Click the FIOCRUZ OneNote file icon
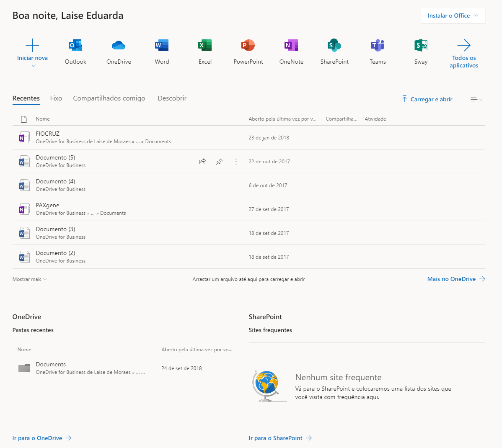 (x=24, y=138)
